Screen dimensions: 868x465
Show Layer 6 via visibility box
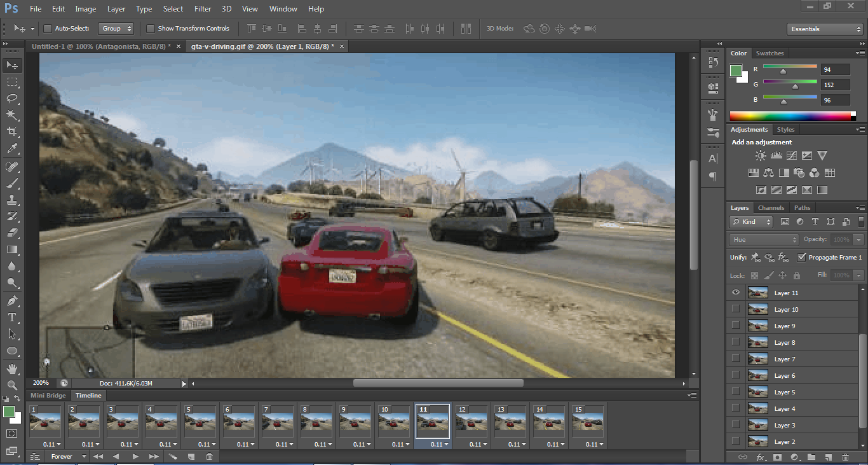[x=736, y=375]
